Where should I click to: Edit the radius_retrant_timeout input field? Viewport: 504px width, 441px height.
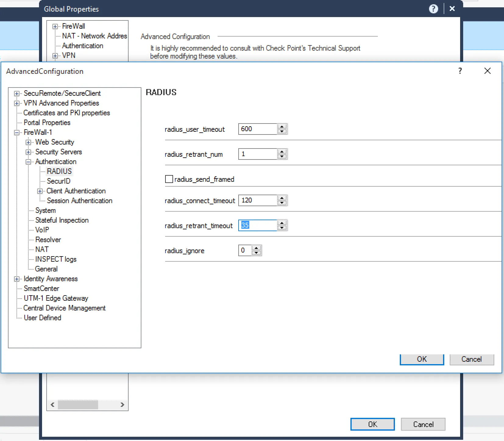257,225
